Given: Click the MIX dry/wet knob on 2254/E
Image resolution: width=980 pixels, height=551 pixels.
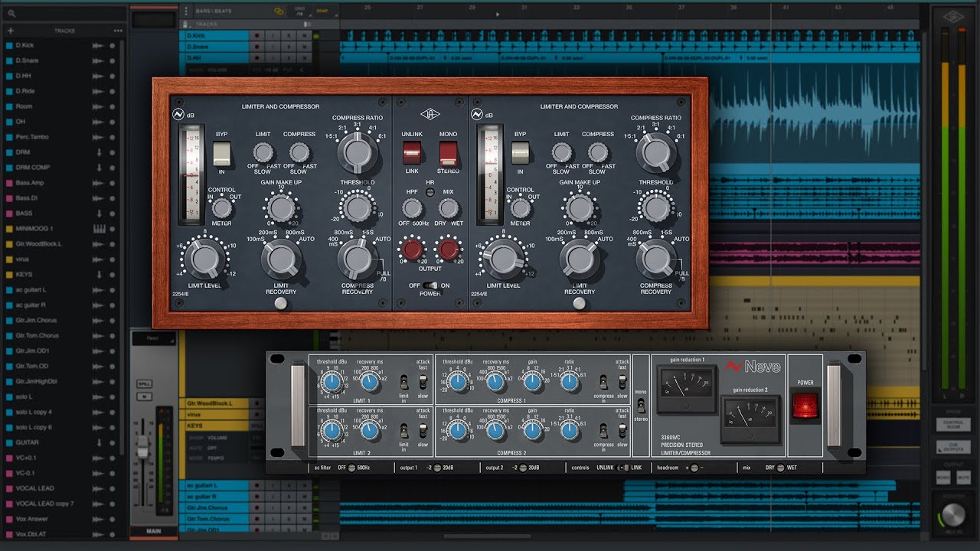Looking at the screenshot, I should point(449,207).
